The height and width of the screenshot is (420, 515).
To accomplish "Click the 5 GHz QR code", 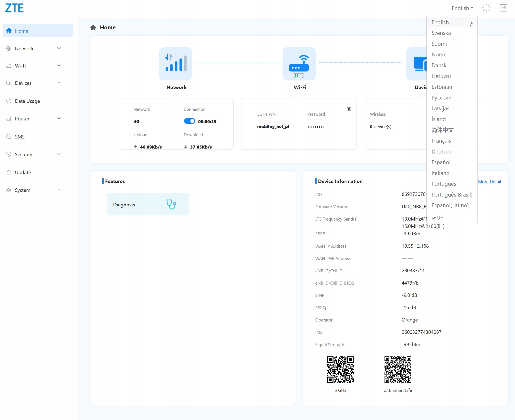I will point(340,370).
